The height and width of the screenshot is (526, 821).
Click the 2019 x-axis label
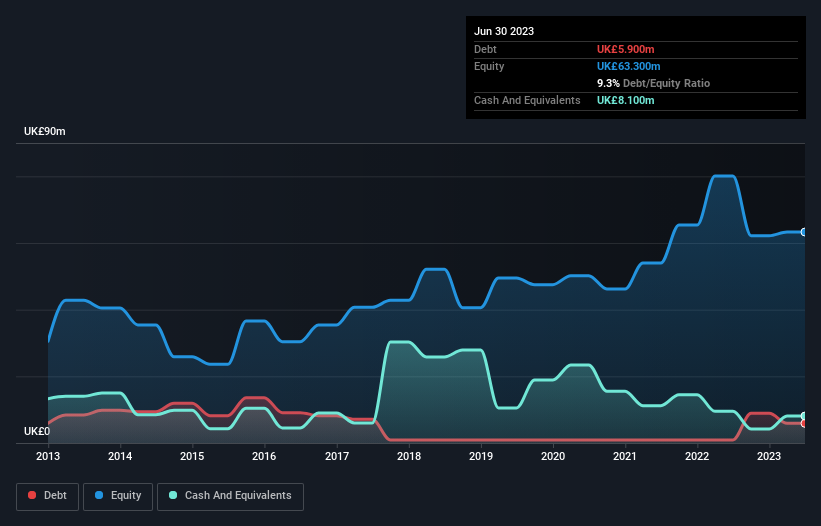(x=481, y=456)
